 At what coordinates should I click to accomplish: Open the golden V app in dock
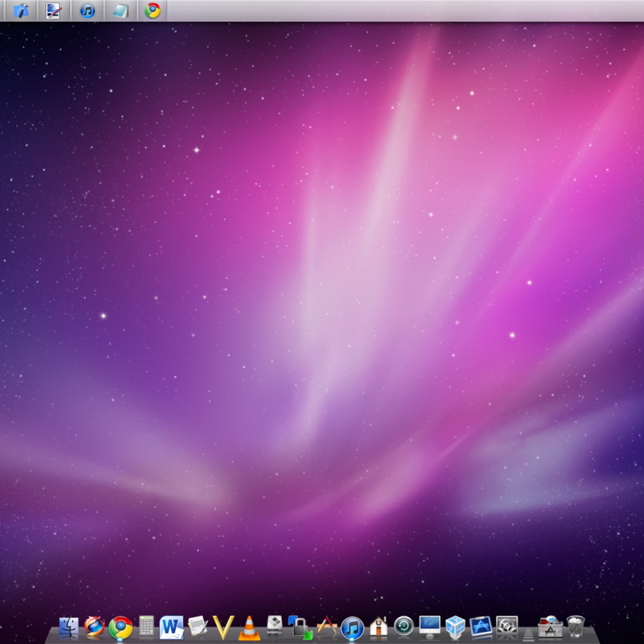(223, 627)
